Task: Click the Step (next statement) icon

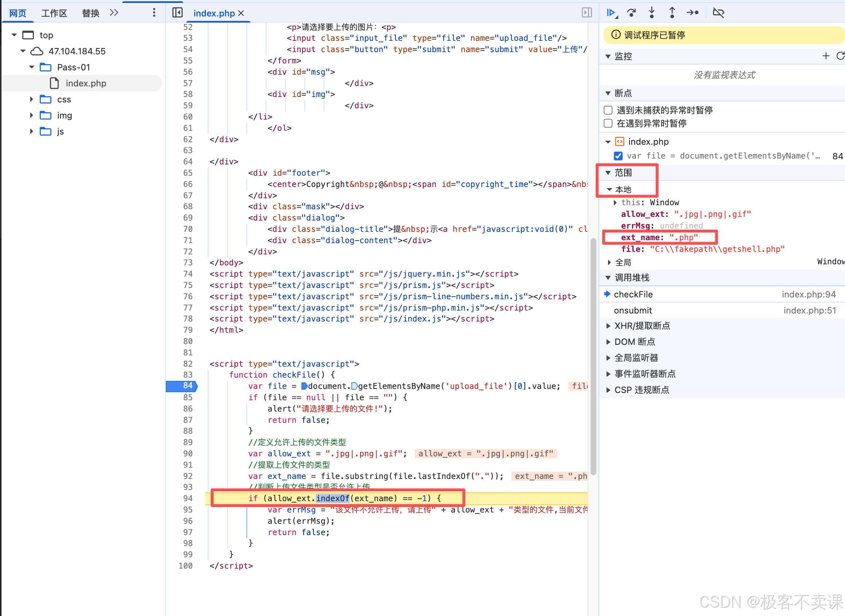Action: (x=693, y=13)
